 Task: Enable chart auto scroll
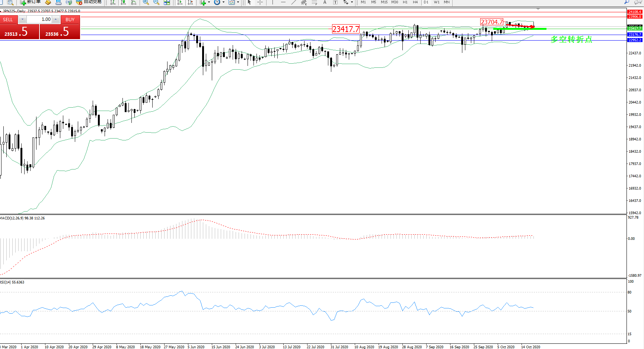180,2
